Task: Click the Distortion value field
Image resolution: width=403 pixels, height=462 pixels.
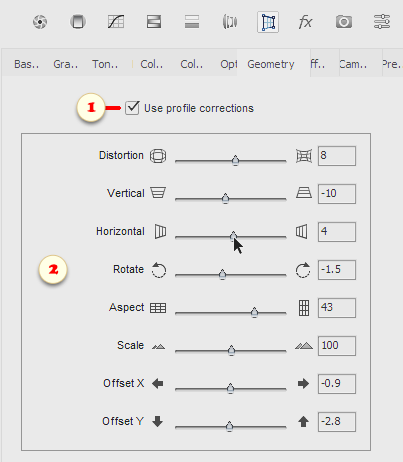Action: 337,156
